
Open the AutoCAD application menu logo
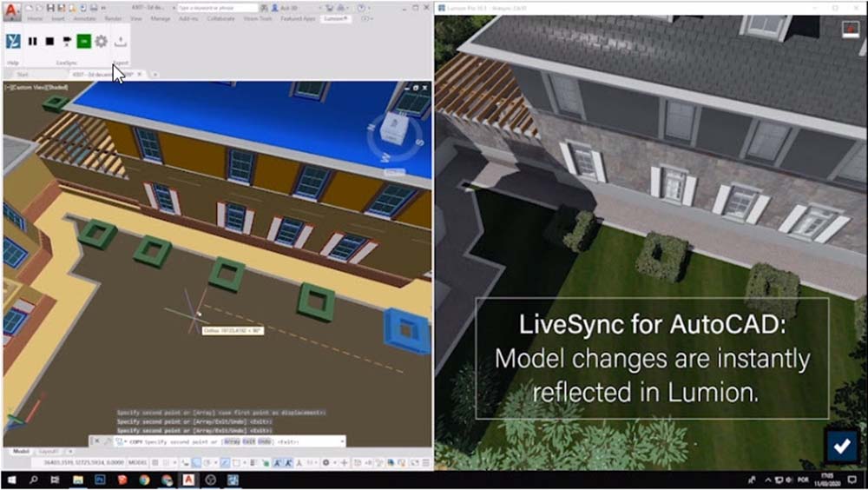(x=10, y=8)
